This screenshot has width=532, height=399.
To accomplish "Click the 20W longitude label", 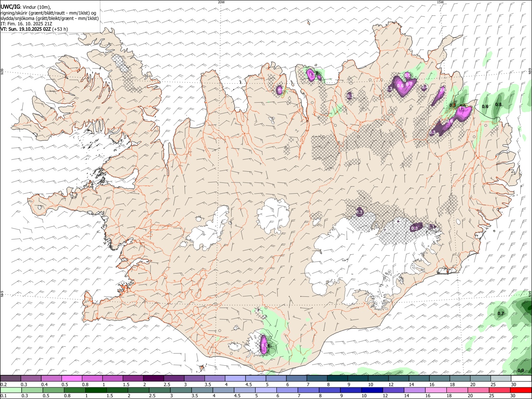I will click(221, 2).
